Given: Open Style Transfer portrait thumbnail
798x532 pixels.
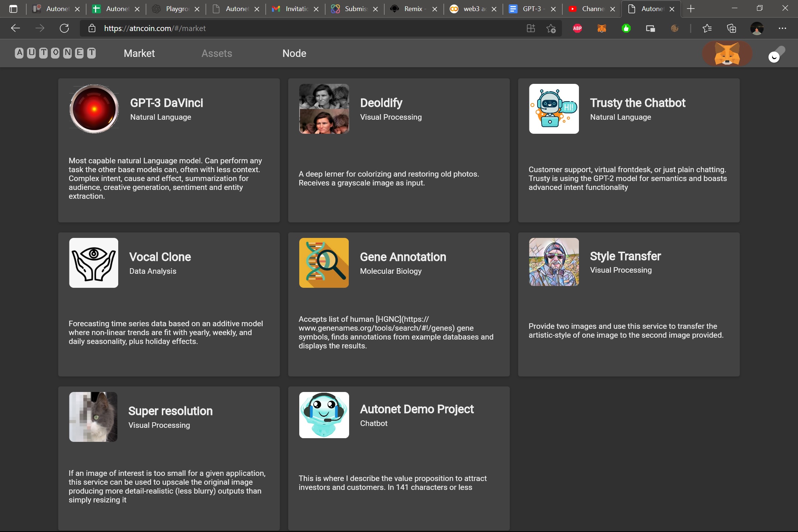Looking at the screenshot, I should tap(554, 262).
